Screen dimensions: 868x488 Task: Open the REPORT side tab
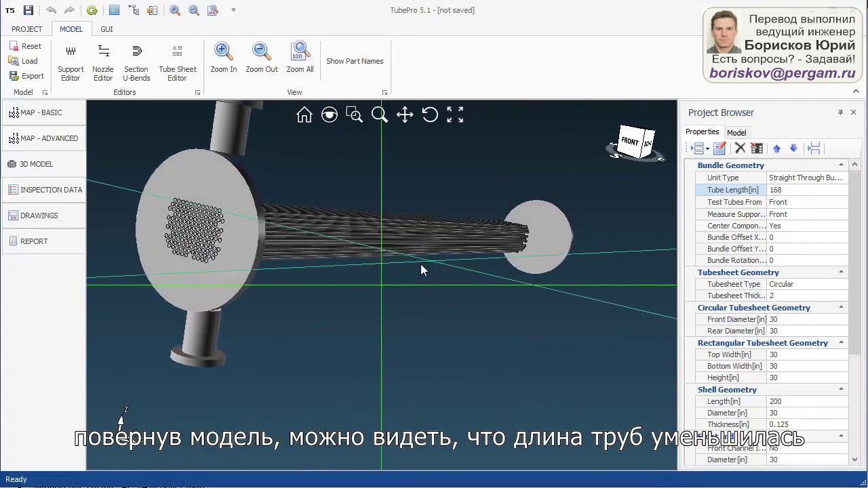click(43, 241)
